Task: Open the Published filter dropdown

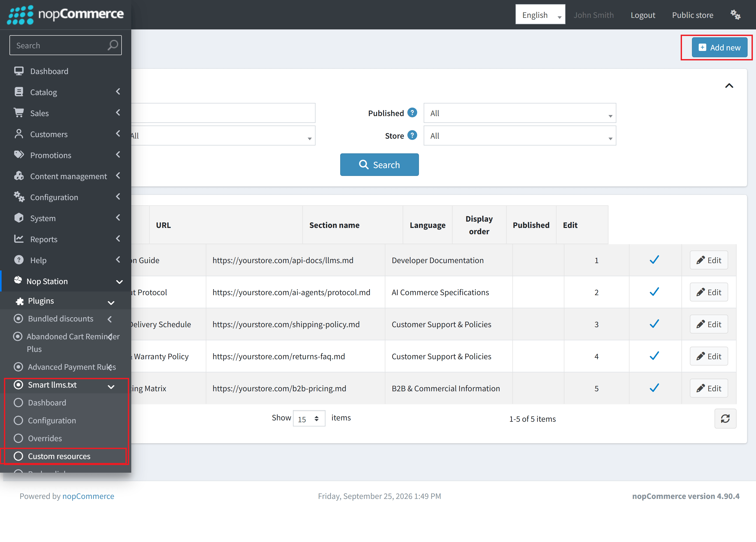Action: (520, 113)
